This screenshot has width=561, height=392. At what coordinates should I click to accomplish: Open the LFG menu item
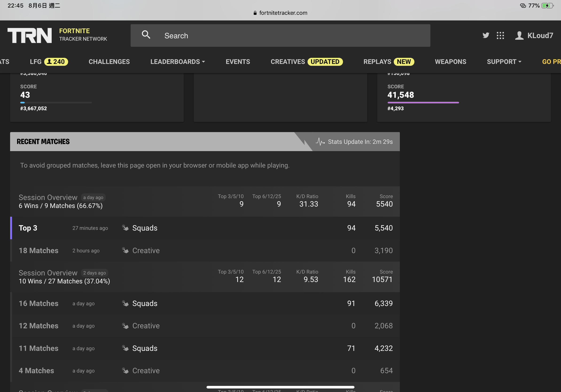tap(36, 62)
